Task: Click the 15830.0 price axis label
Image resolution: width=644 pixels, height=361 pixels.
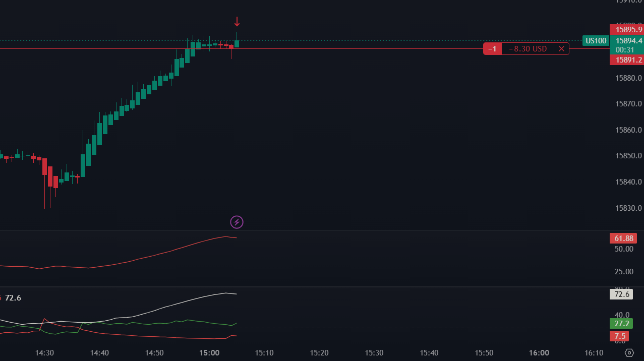Action: click(x=628, y=208)
